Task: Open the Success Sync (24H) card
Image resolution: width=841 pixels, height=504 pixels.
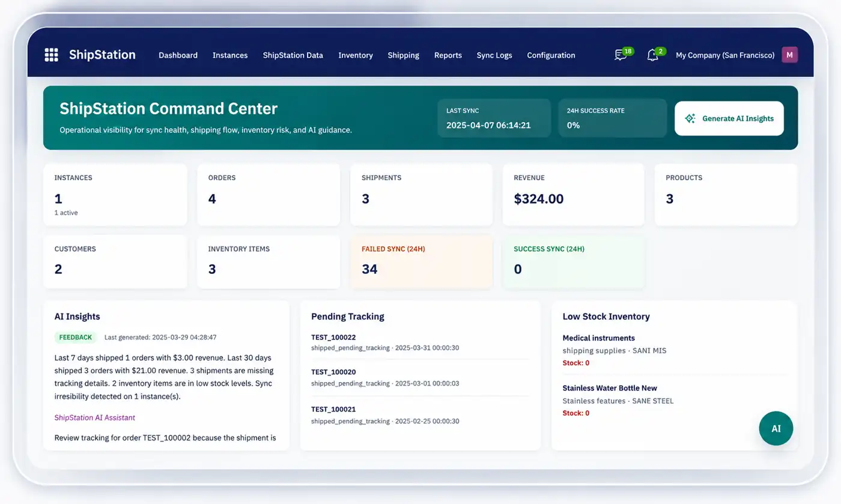Action: coord(573,261)
